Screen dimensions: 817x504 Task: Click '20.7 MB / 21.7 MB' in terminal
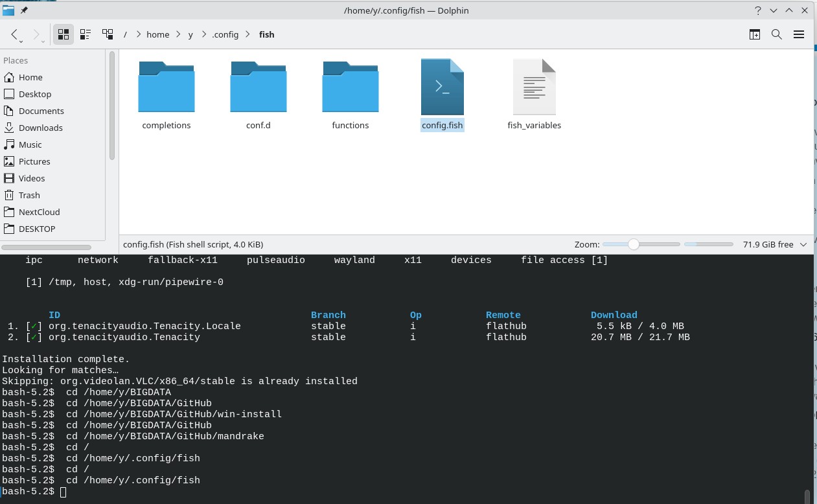[x=640, y=337]
